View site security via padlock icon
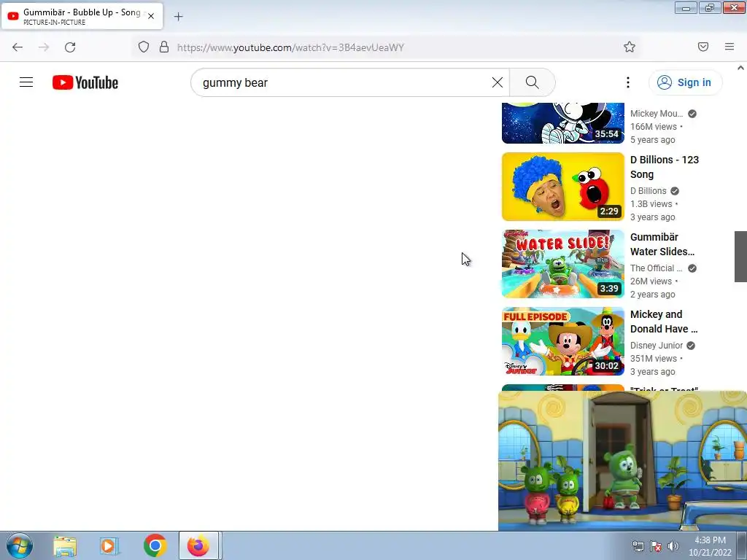Image resolution: width=747 pixels, height=560 pixels. [164, 47]
